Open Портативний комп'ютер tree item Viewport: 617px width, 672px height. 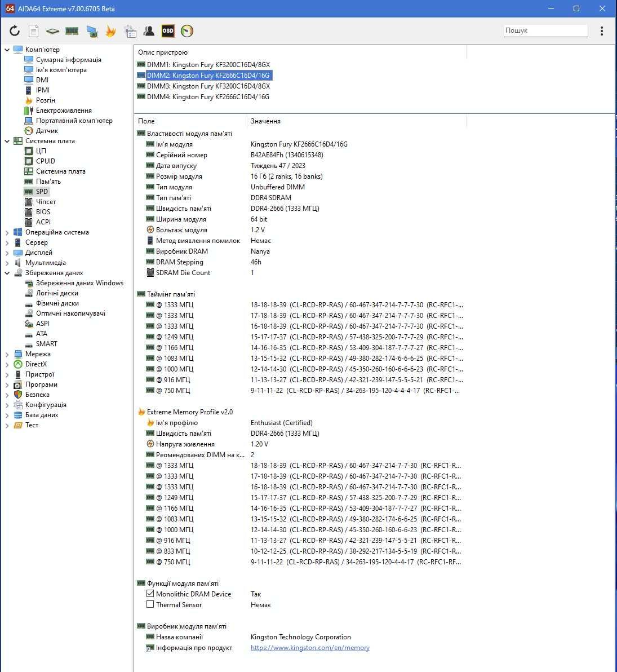click(74, 121)
